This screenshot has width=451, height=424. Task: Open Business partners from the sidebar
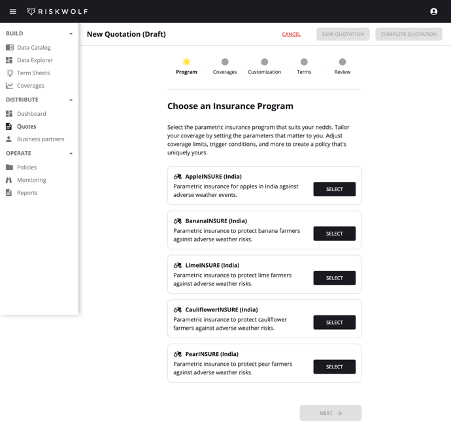40,139
